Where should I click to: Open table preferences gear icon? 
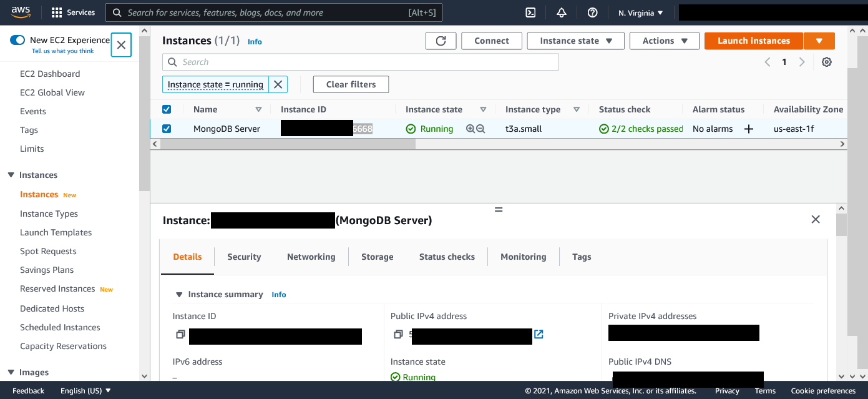827,62
